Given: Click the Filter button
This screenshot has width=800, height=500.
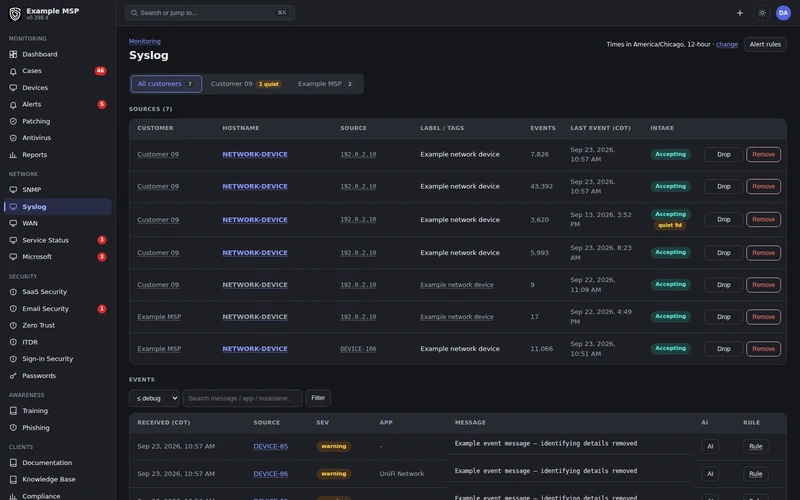Looking at the screenshot, I should click(x=318, y=398).
